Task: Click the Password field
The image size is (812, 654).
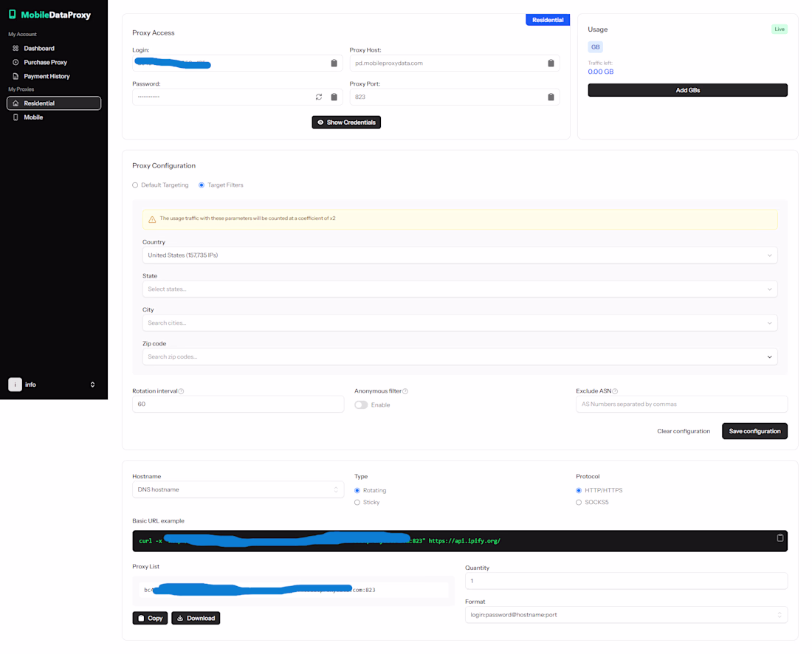Action: 237,97
